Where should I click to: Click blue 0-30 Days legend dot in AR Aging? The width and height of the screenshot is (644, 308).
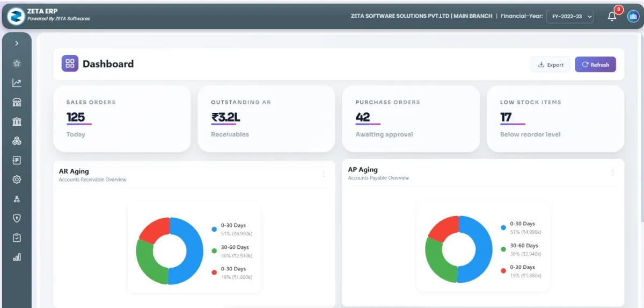214,229
